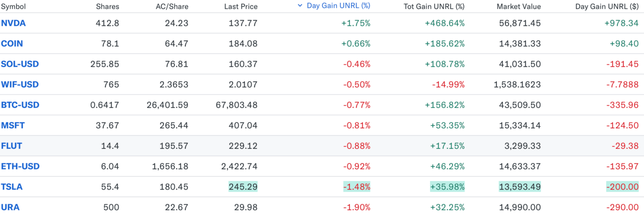Screen dimensions: 644x217
Task: Open the ETH-USD symbol link
Action: pos(20,166)
